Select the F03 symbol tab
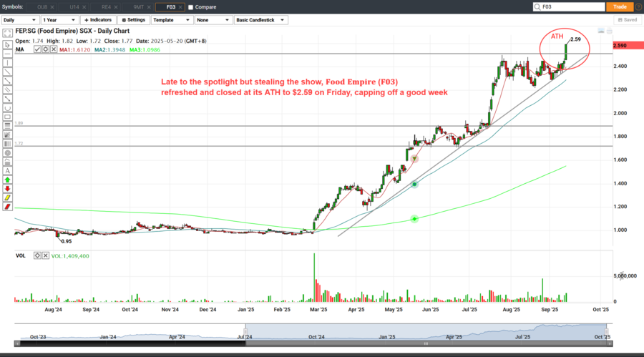 coord(170,7)
